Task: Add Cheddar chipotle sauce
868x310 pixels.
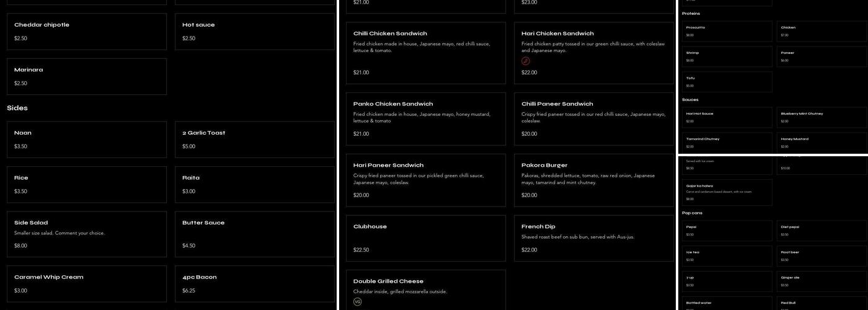Action: click(86, 32)
